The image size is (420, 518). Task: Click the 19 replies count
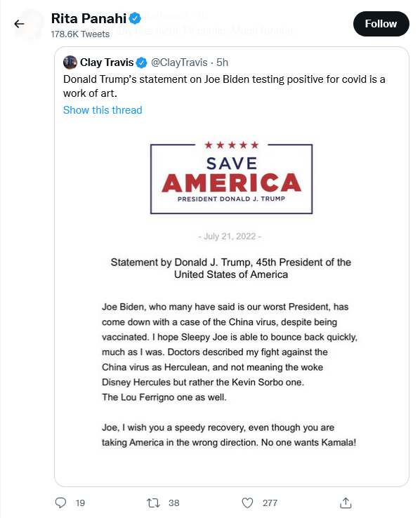point(80,503)
